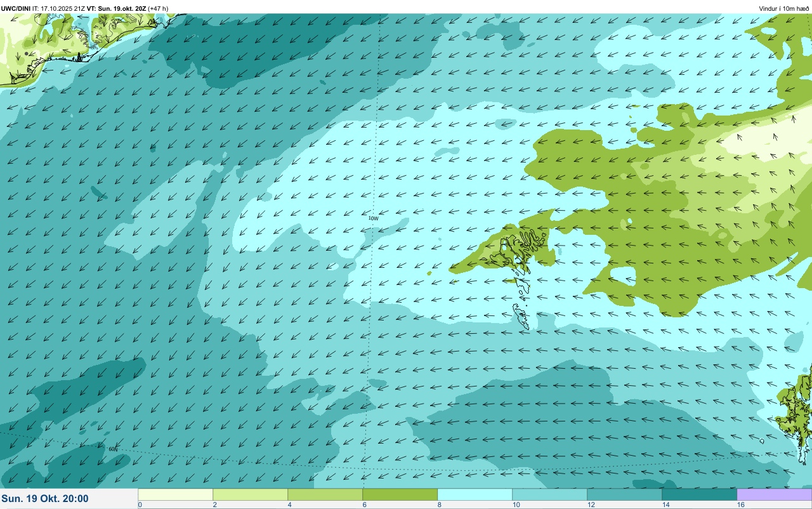Click the "IT: 17.10.2025 21Z" initial time
Image resolution: width=812 pixels, height=509 pixels.
(x=58, y=9)
